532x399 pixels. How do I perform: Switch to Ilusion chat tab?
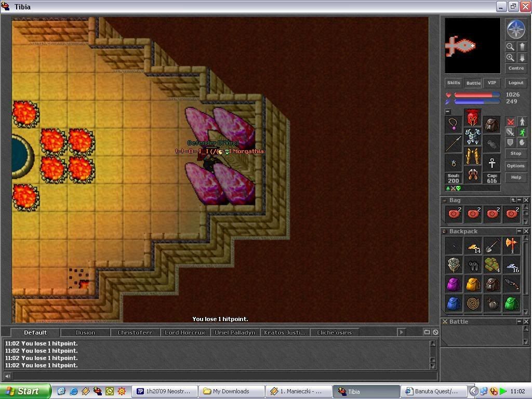[85, 332]
